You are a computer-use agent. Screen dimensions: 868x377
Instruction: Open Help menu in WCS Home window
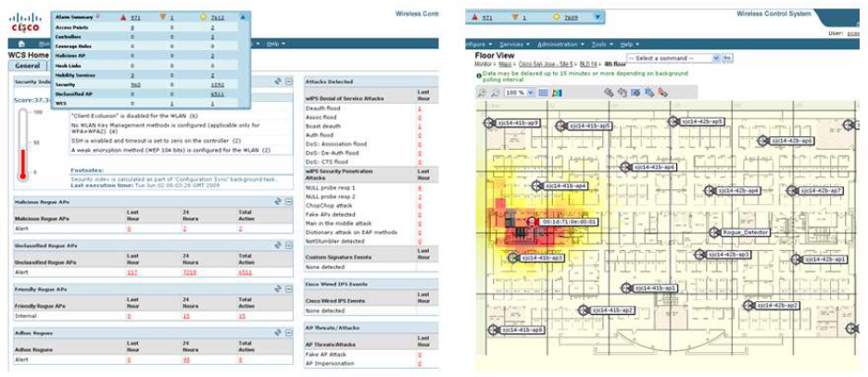coord(276,44)
